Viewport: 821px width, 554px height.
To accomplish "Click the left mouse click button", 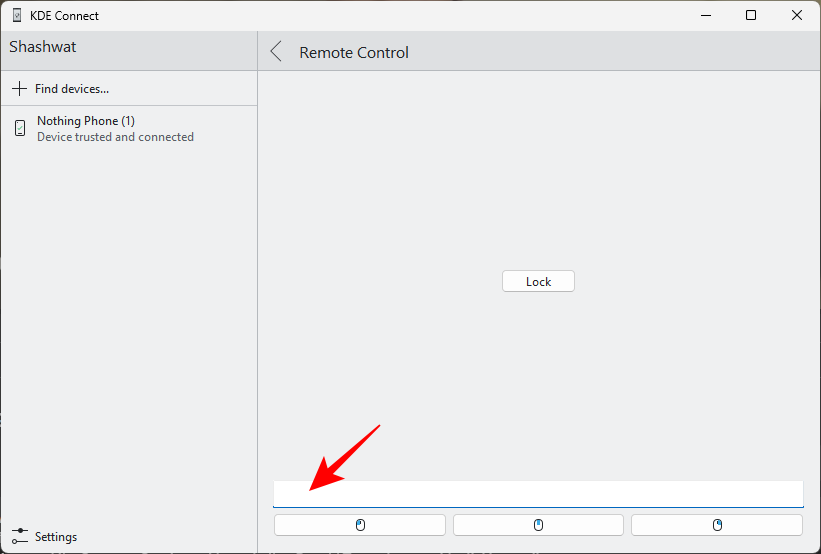I will tap(360, 525).
